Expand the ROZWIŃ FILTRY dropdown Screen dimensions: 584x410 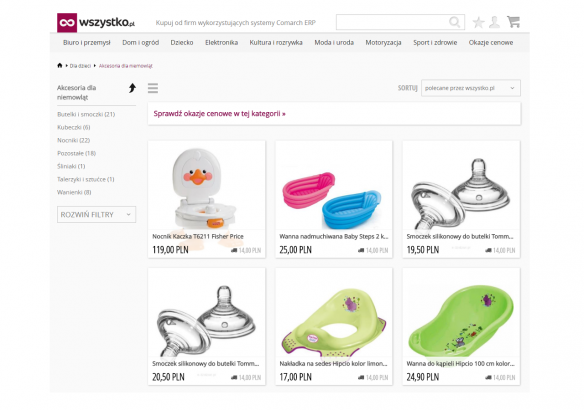point(96,214)
